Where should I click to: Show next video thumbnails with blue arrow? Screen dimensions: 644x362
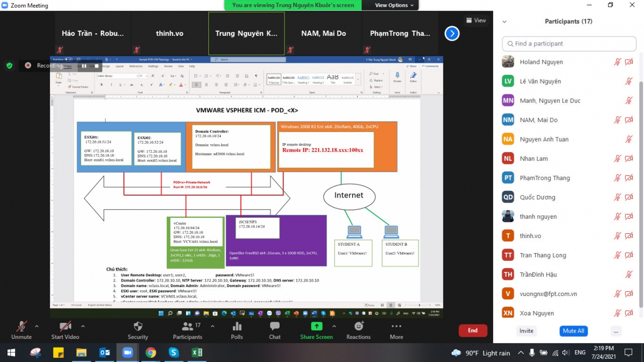452,33
